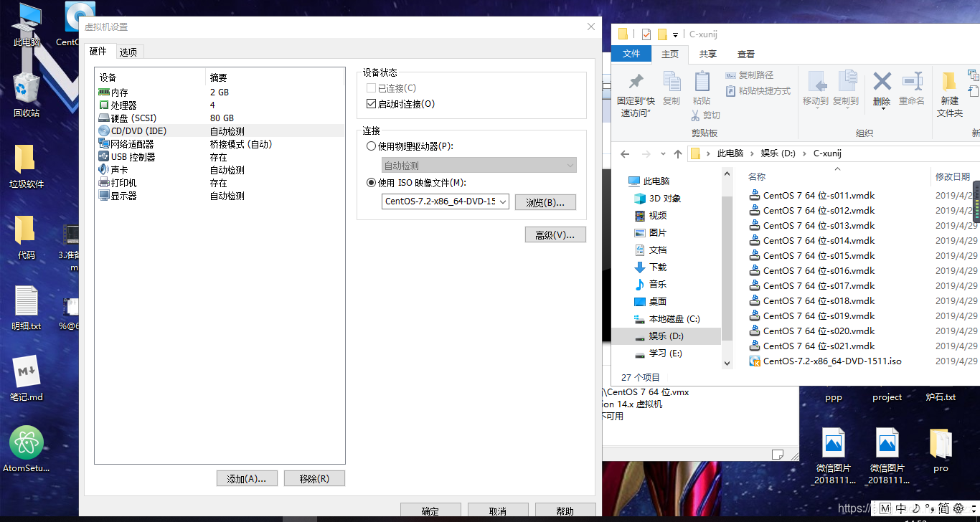This screenshot has width=980, height=522.
Task: Click 取消 to cancel settings
Action: pos(498,511)
